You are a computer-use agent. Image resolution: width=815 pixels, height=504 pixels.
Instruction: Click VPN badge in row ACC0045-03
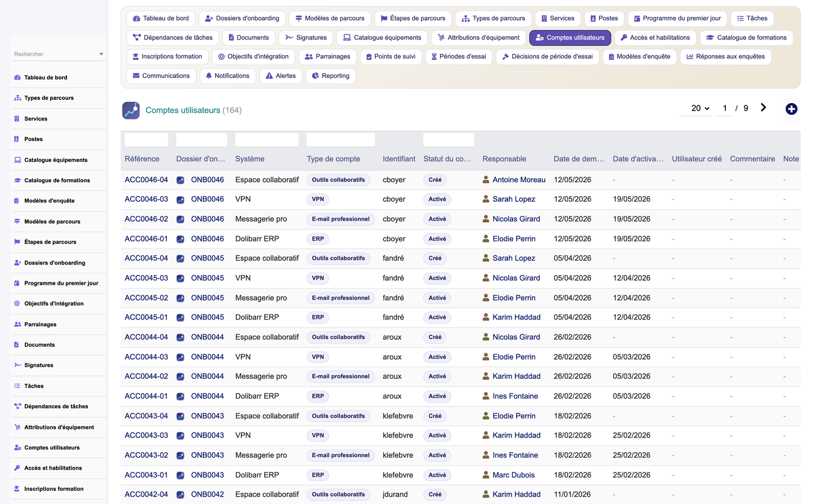point(318,278)
